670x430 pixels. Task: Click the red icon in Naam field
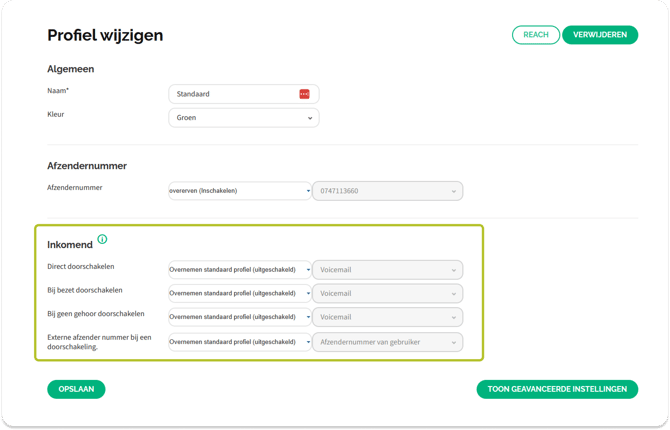coord(304,94)
